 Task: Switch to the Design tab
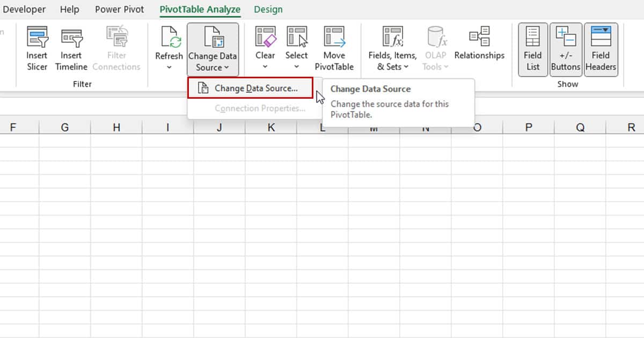pyautogui.click(x=268, y=9)
